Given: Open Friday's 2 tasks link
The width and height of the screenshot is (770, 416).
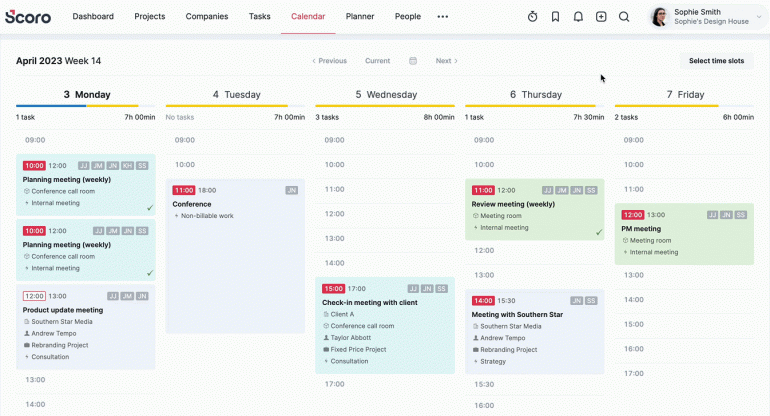Looking at the screenshot, I should pos(626,117).
